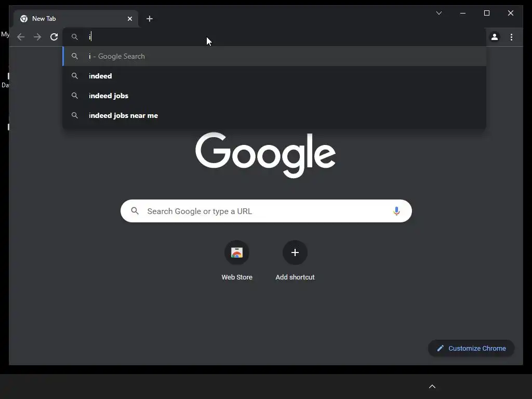Show hidden taskbar icons chevron
532x399 pixels.
pos(432,387)
